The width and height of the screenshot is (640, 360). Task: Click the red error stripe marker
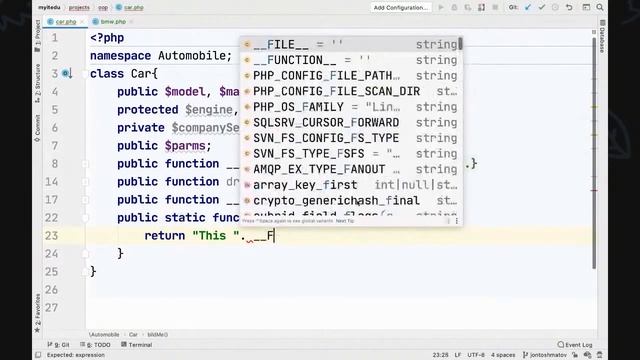pyautogui.click(x=594, y=191)
